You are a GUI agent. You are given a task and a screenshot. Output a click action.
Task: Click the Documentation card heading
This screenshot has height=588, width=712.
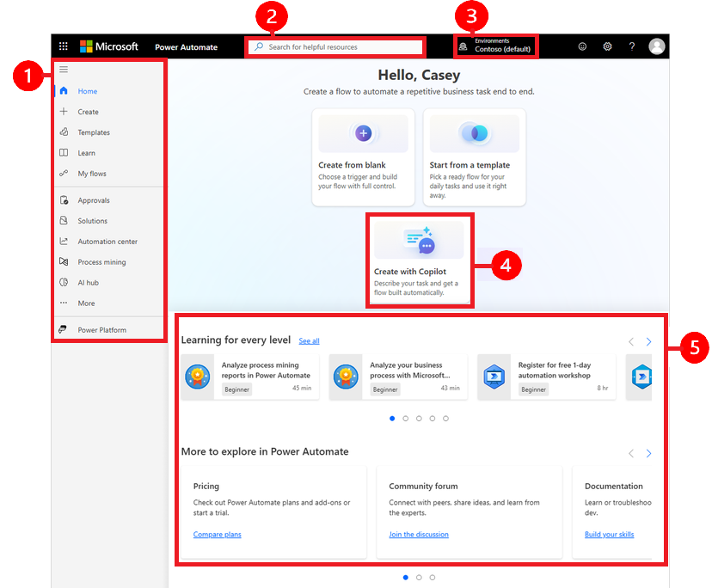[613, 486]
